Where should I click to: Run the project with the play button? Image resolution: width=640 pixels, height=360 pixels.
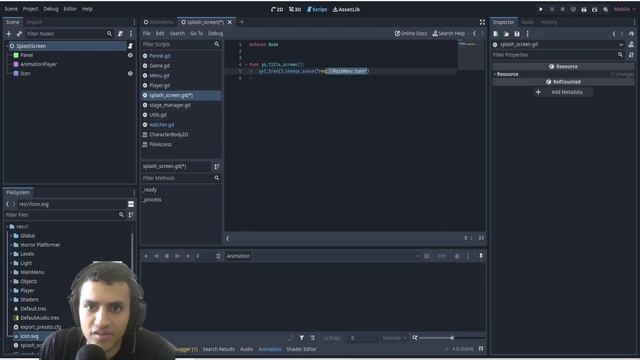point(541,9)
